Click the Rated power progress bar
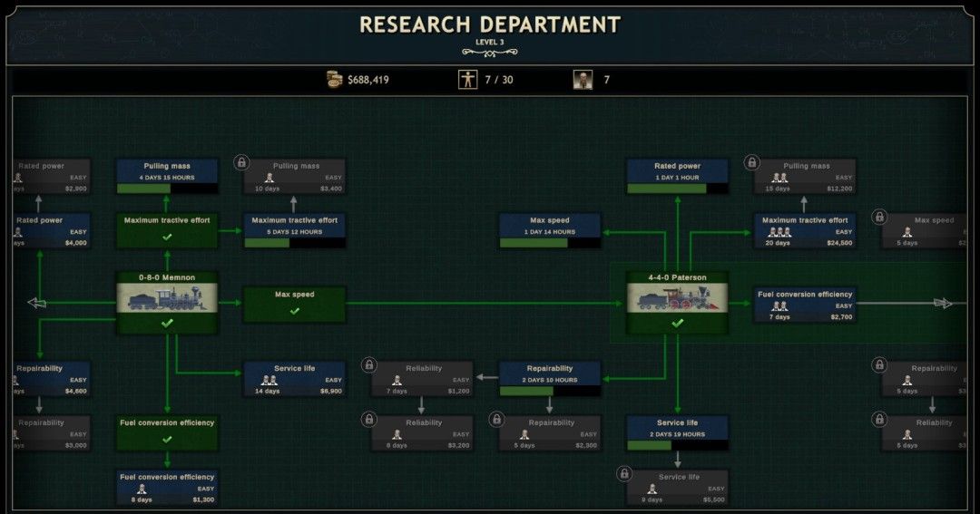The height and width of the screenshot is (514, 980). tap(677, 189)
